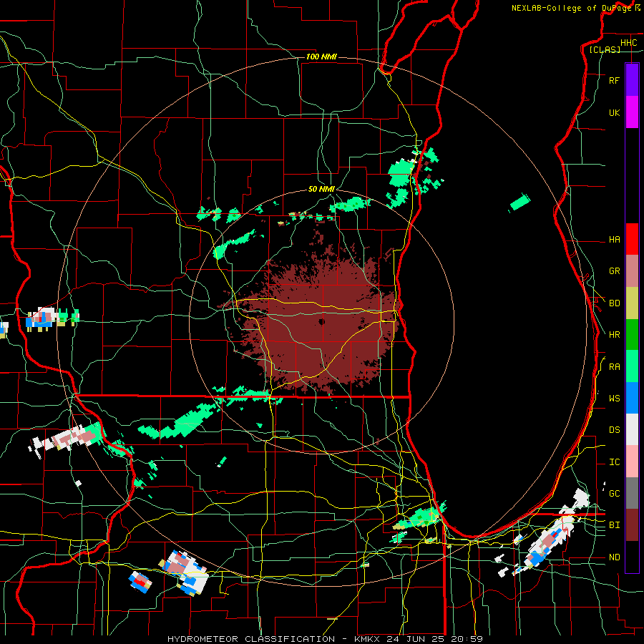This screenshot has height=644, width=644.
Task: Pick the yellow BD big drops swatch
Action: 632,303
